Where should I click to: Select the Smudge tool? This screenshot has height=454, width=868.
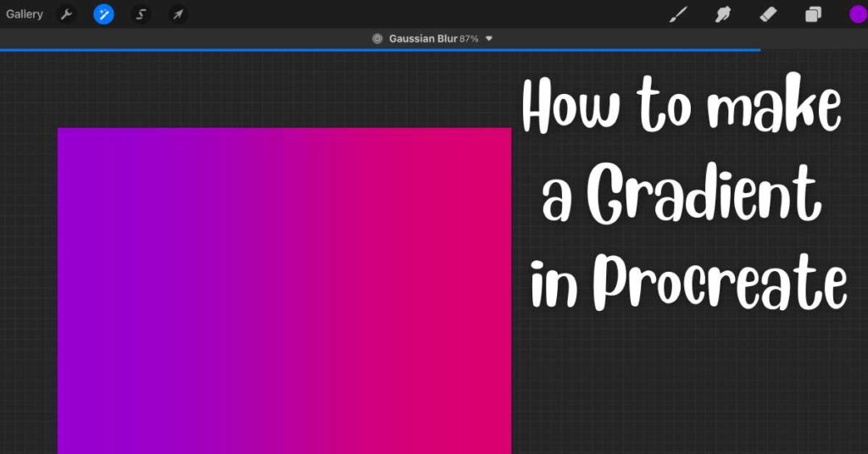(x=723, y=14)
